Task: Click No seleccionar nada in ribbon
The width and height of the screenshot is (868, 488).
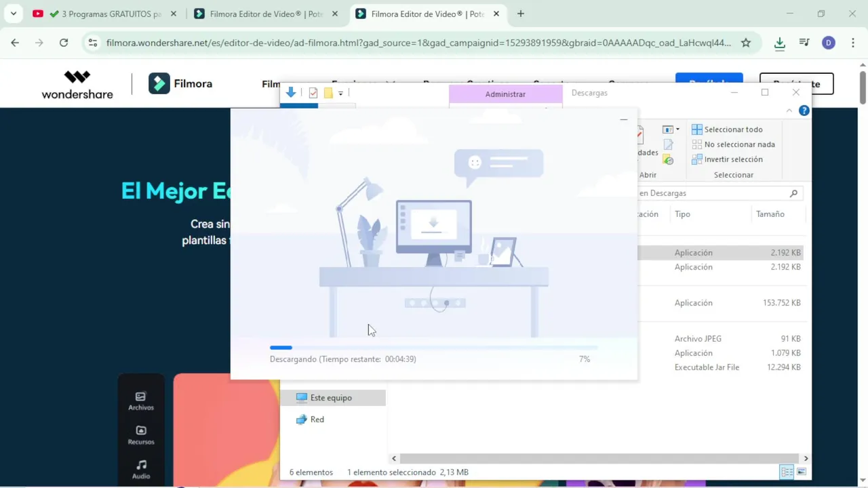Action: [733, 144]
